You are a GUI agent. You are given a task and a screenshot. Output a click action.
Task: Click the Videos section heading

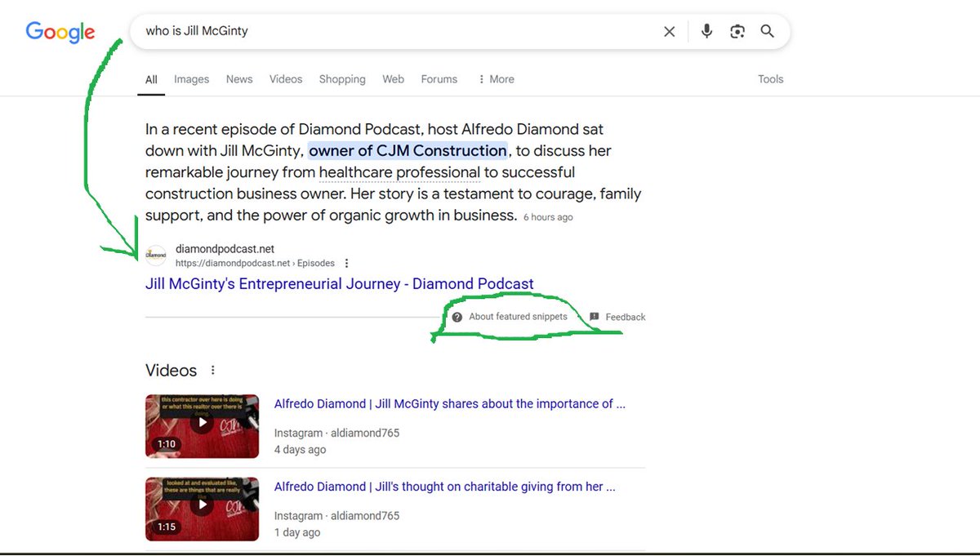pos(171,370)
